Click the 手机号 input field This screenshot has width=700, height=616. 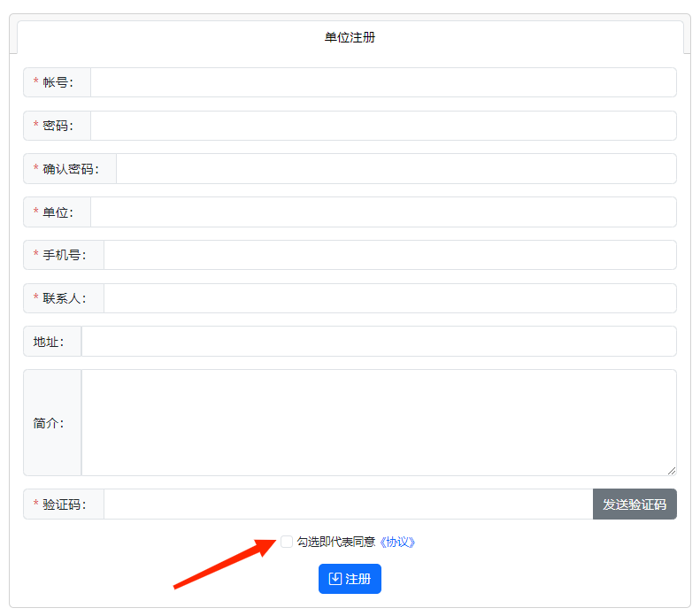(390, 255)
